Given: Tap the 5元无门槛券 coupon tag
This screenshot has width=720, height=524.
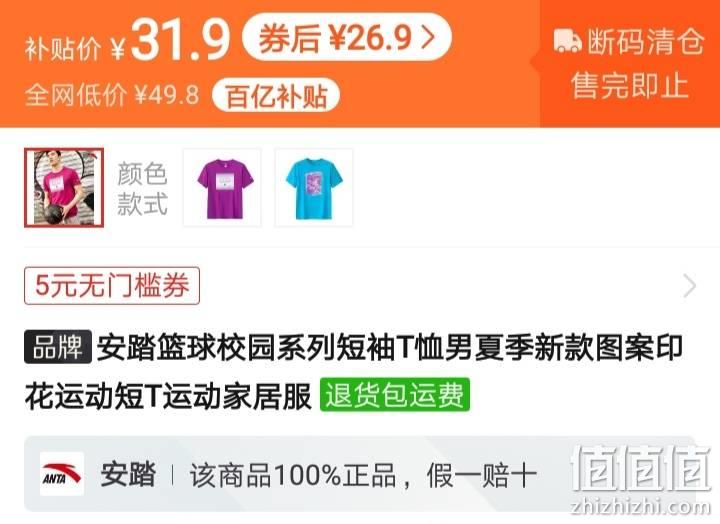Looking at the screenshot, I should point(112,286).
